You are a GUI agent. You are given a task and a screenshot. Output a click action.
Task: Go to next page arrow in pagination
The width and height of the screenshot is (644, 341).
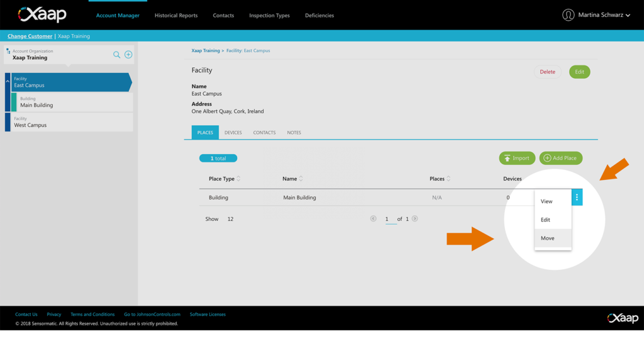[x=415, y=218]
